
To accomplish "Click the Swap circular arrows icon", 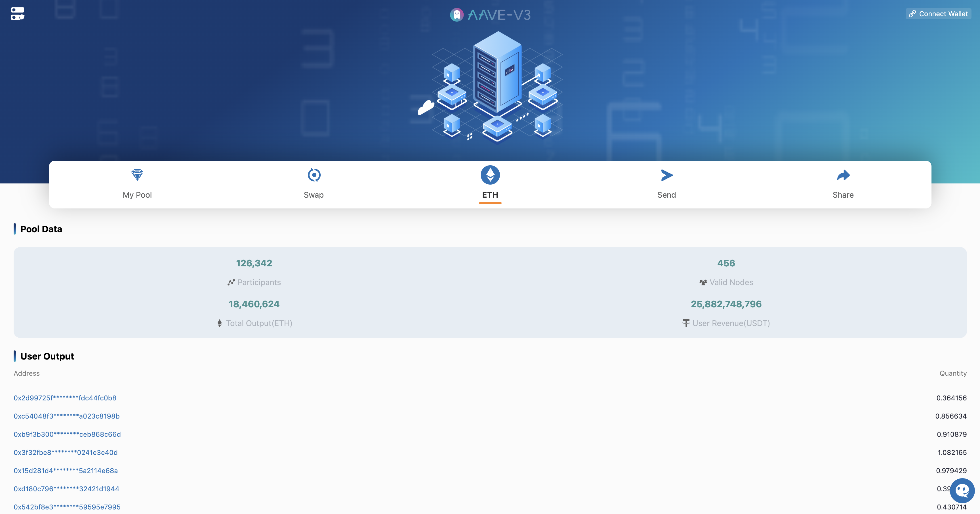I will point(314,175).
